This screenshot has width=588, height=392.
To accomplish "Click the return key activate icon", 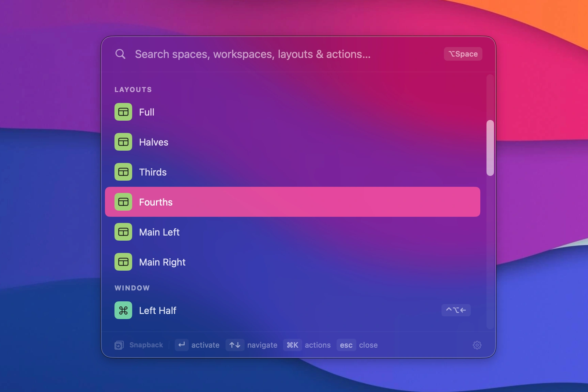I will coord(182,345).
